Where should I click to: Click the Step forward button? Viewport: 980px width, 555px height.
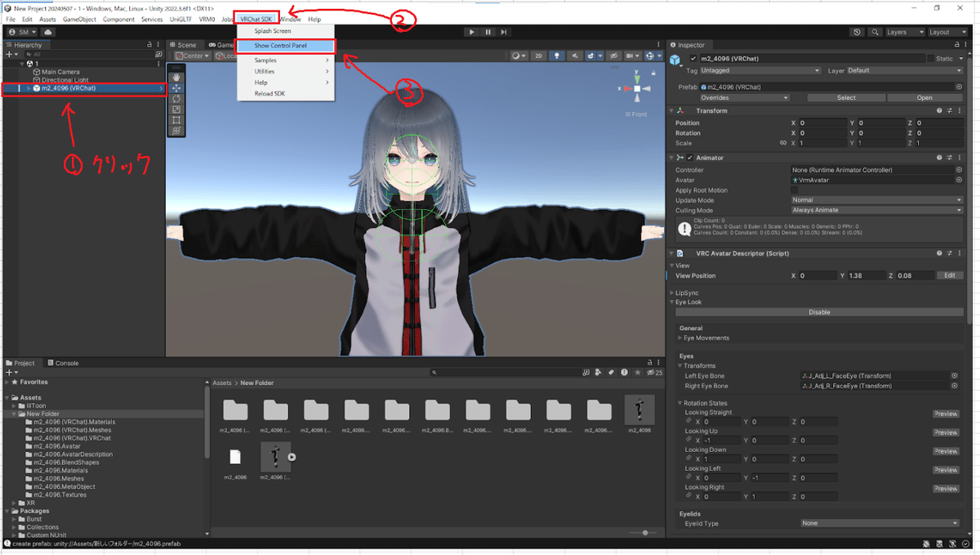pyautogui.click(x=505, y=32)
